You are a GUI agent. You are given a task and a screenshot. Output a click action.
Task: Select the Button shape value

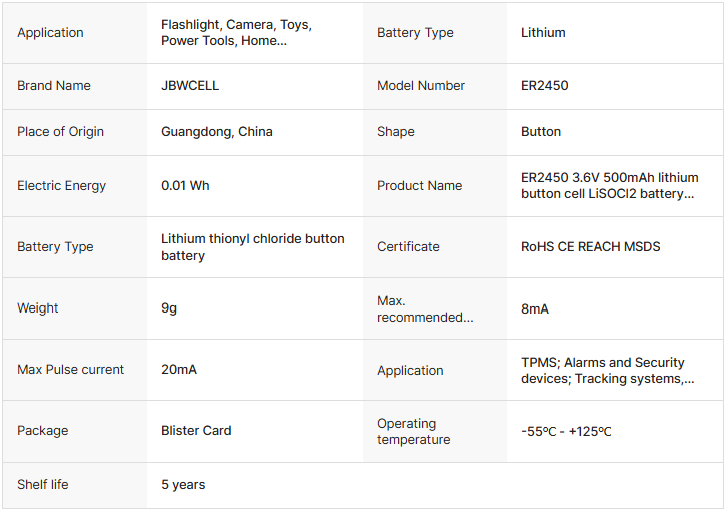[541, 132]
